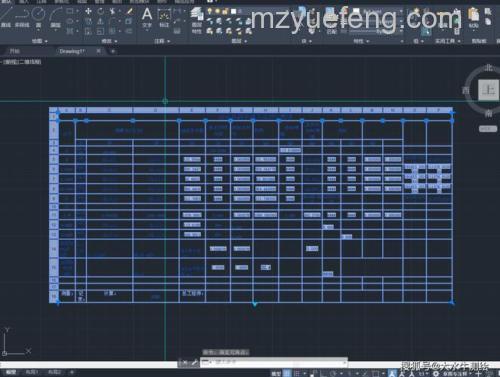Select the Copy tool in Modify panel
The width and height of the screenshot is (500, 377).
pos(88,21)
